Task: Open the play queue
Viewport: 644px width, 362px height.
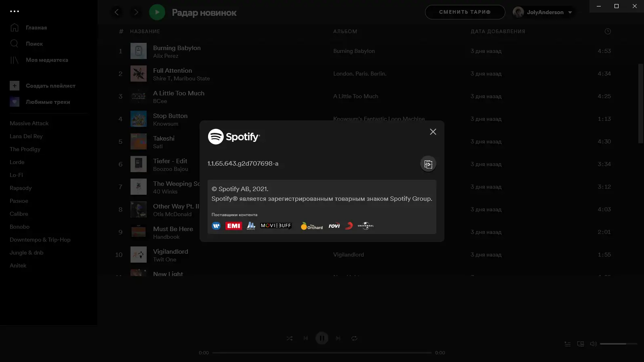Action: (568, 344)
